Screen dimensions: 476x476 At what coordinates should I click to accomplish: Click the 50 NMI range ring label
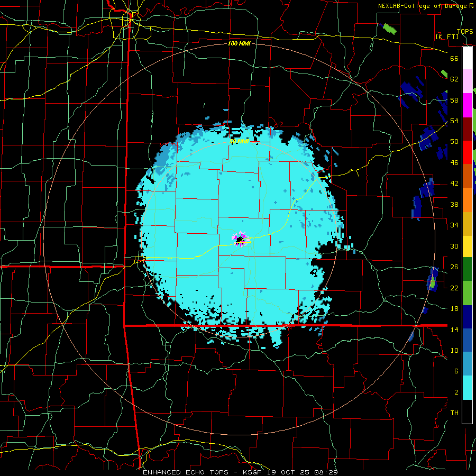click(239, 141)
